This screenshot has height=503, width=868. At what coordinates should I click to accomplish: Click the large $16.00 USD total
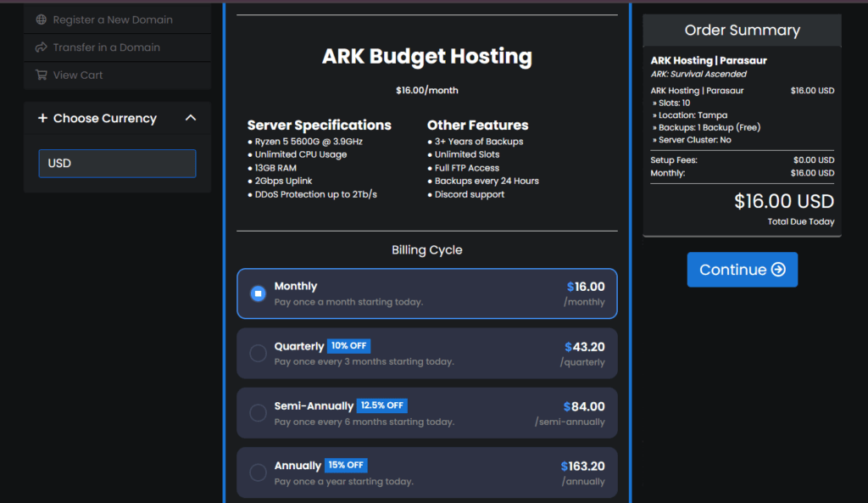click(784, 202)
